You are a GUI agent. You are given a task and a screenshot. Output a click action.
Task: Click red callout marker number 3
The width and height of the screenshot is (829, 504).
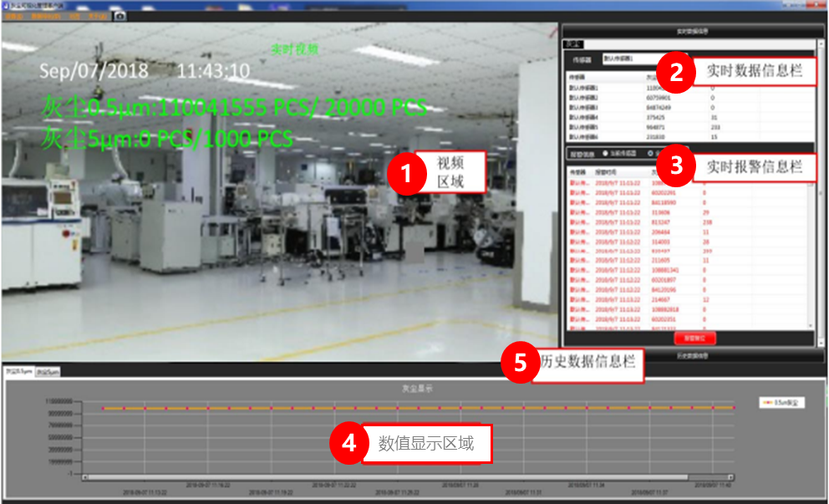[x=678, y=168]
